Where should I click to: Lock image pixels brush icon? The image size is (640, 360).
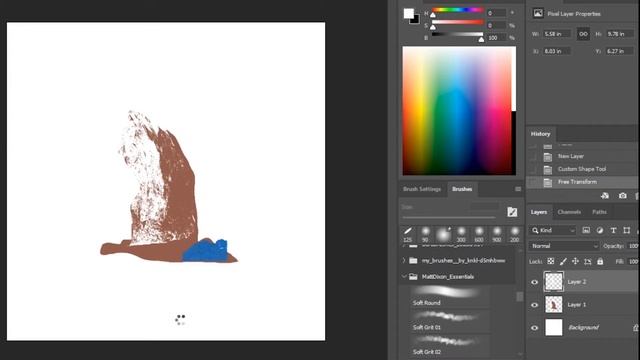(x=563, y=261)
